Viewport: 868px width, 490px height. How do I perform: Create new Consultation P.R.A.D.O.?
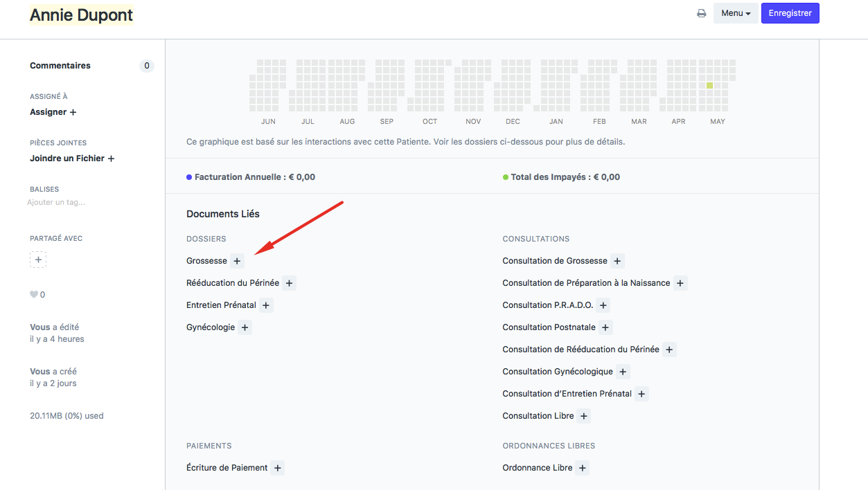[x=603, y=305]
